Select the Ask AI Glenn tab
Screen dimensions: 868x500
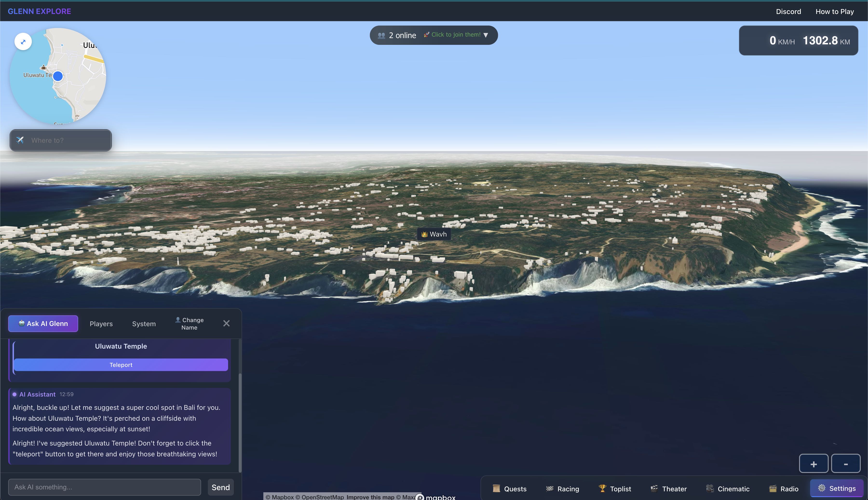(x=43, y=324)
